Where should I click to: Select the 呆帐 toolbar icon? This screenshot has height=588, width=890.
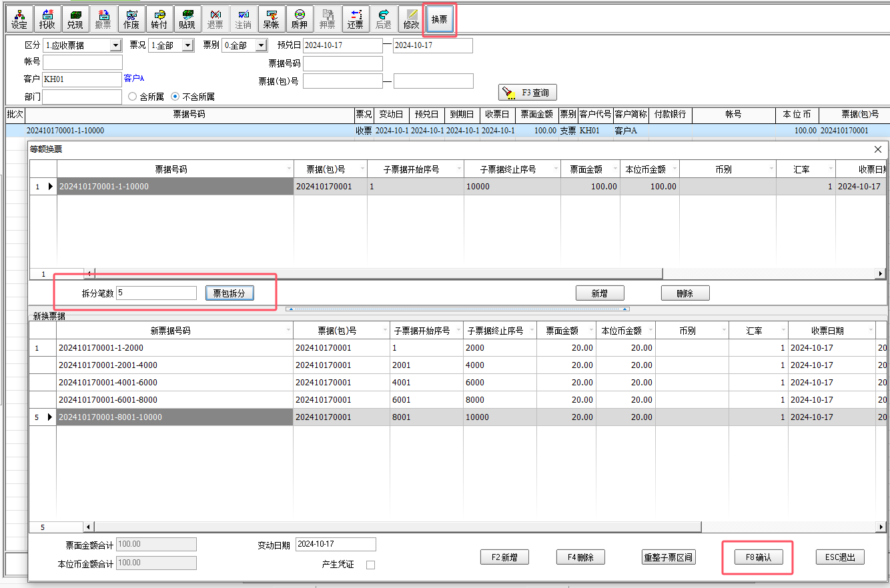[x=271, y=19]
